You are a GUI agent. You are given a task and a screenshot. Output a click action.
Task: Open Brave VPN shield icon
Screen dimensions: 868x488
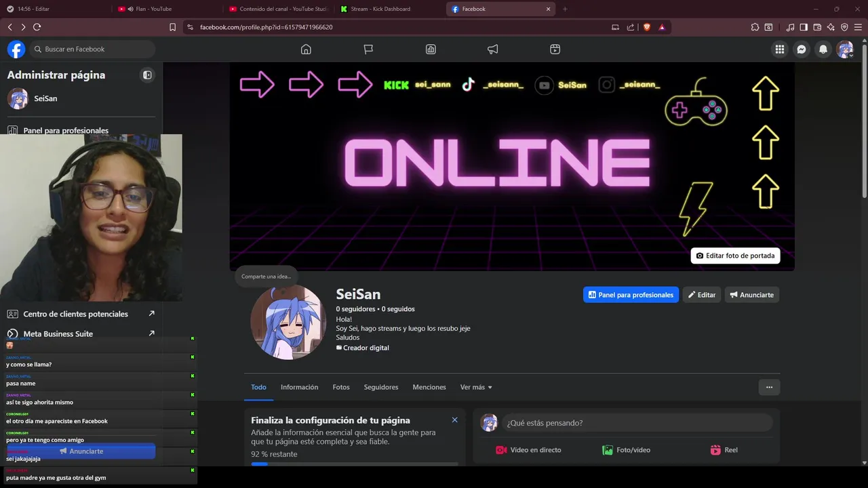coord(844,27)
